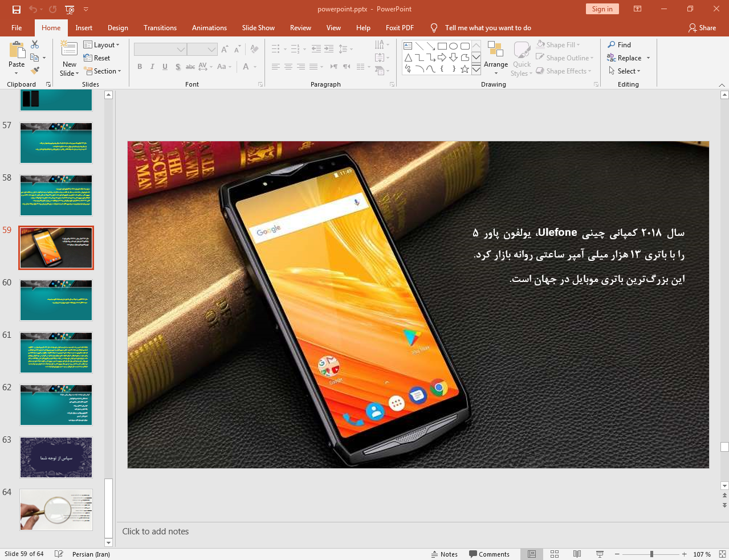Toggle Bullets list button
This screenshot has height=560, width=729.
click(x=276, y=49)
